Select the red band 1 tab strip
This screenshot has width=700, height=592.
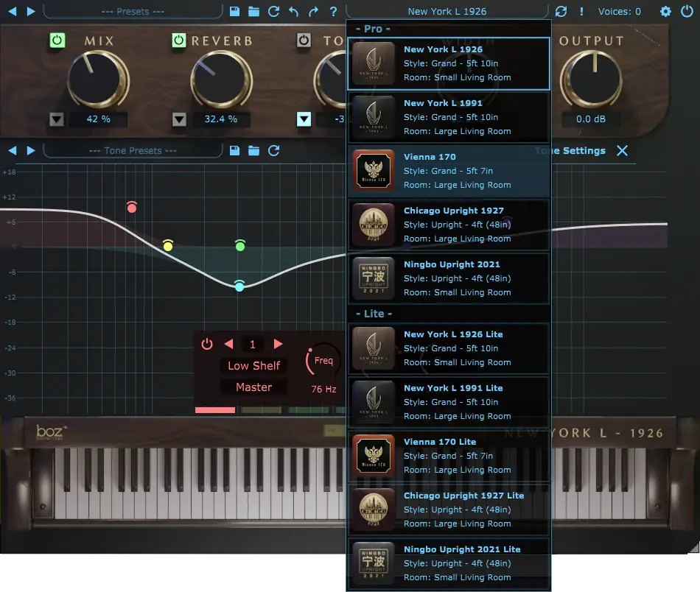pos(214,410)
